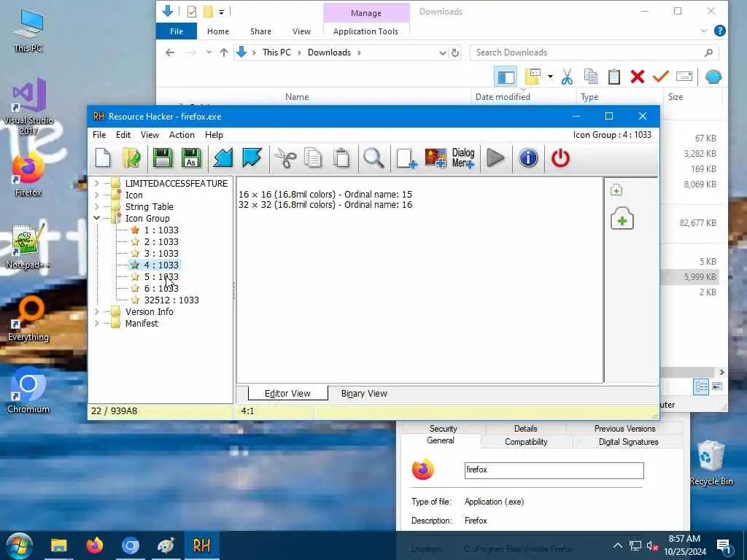Switch to the Editor View tab
Viewport: 747px width, 560px height.
pyautogui.click(x=287, y=393)
